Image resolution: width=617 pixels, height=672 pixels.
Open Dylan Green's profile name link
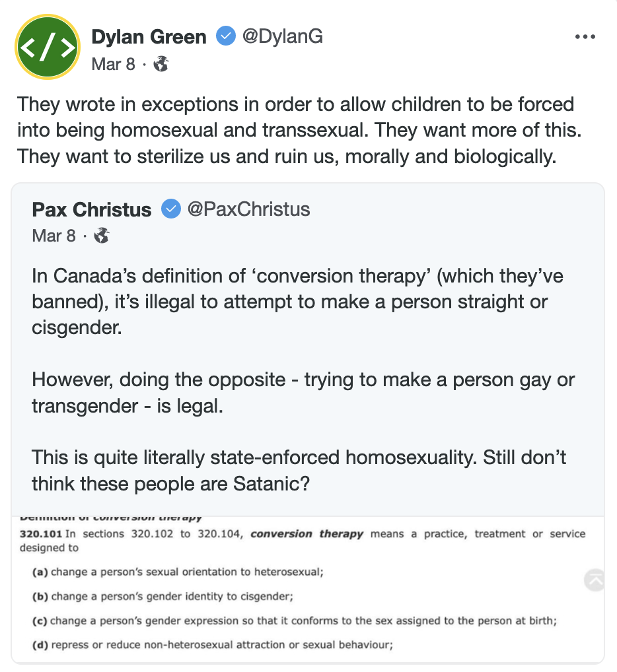tap(149, 37)
